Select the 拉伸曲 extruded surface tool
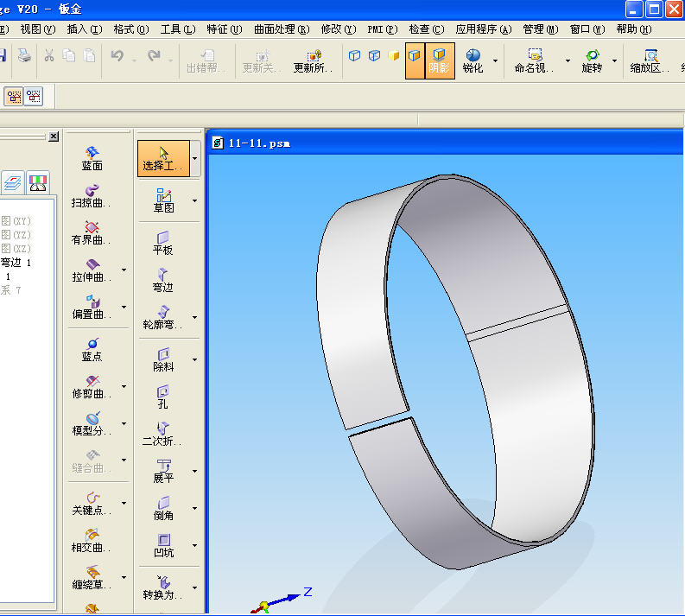 point(92,270)
